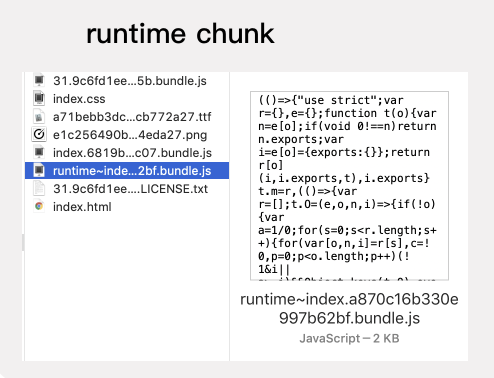Click the 'JavaScript – 2 KB' file info

coord(349,338)
